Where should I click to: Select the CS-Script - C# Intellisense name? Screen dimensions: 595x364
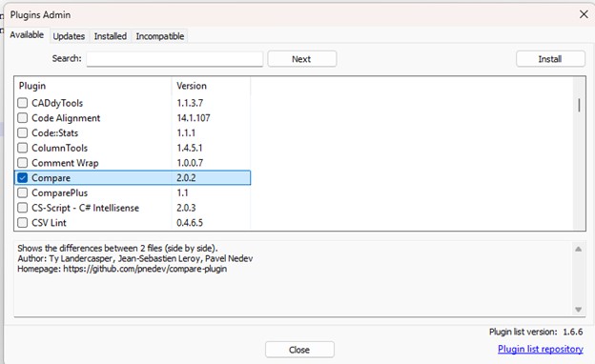pyautogui.click(x=86, y=208)
